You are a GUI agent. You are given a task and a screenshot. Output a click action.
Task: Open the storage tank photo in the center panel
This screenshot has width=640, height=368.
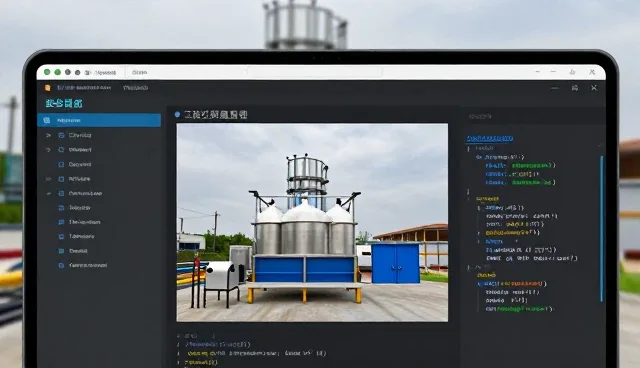312,222
